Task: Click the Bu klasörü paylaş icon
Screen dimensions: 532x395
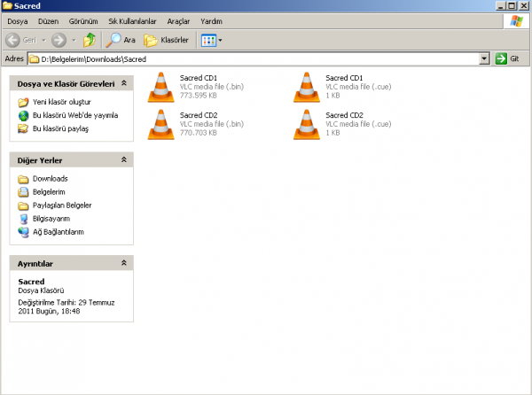Action: tap(23, 128)
